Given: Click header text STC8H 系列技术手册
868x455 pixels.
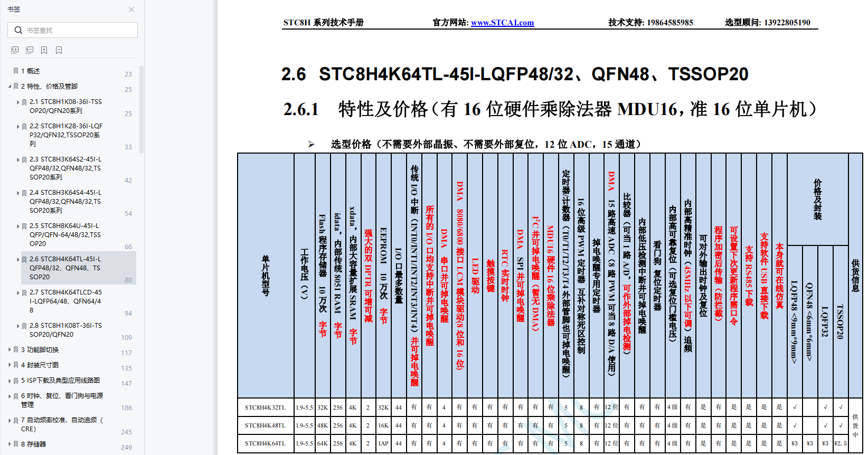Looking at the screenshot, I should 324,22.
